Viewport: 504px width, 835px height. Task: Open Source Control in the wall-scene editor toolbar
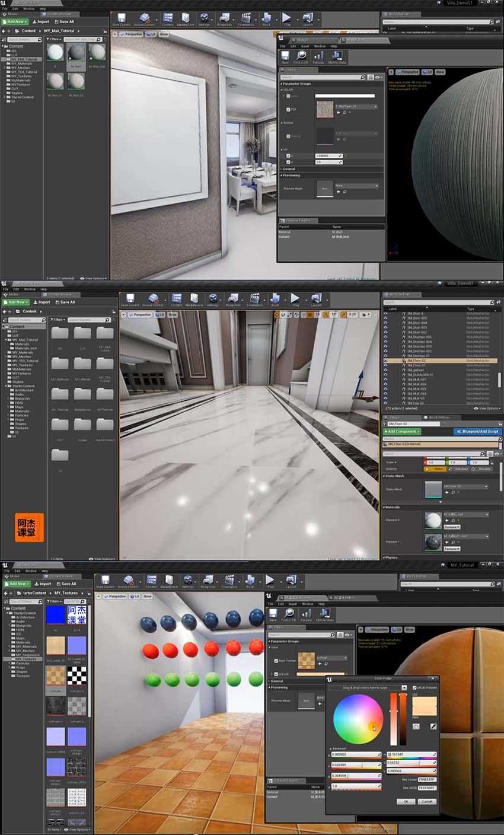(144, 20)
